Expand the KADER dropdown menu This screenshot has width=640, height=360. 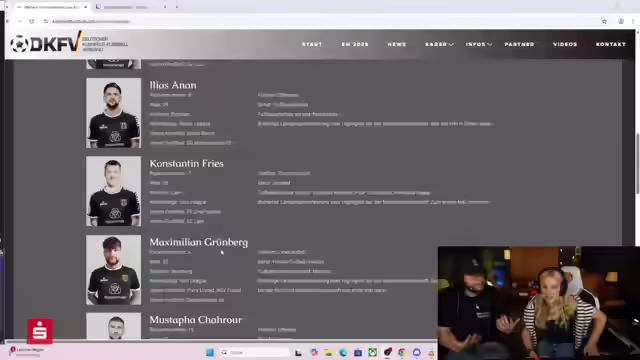click(439, 44)
